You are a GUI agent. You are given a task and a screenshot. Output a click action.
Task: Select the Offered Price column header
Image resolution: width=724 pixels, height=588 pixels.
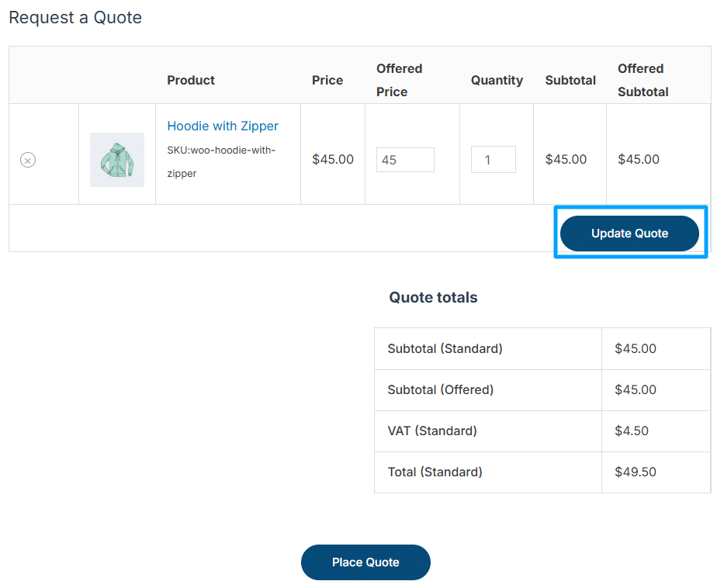point(400,81)
